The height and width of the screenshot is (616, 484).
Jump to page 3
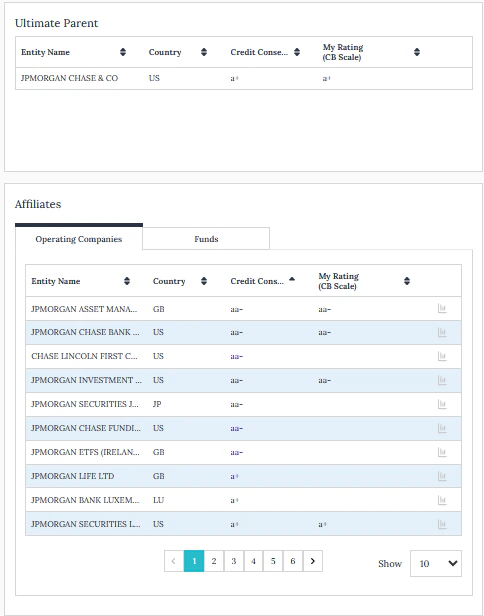pyautogui.click(x=234, y=561)
